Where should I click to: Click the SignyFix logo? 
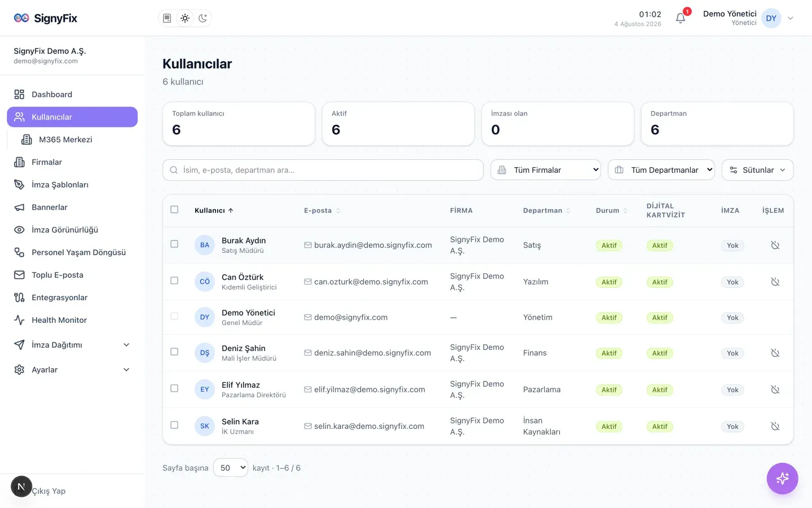point(46,18)
